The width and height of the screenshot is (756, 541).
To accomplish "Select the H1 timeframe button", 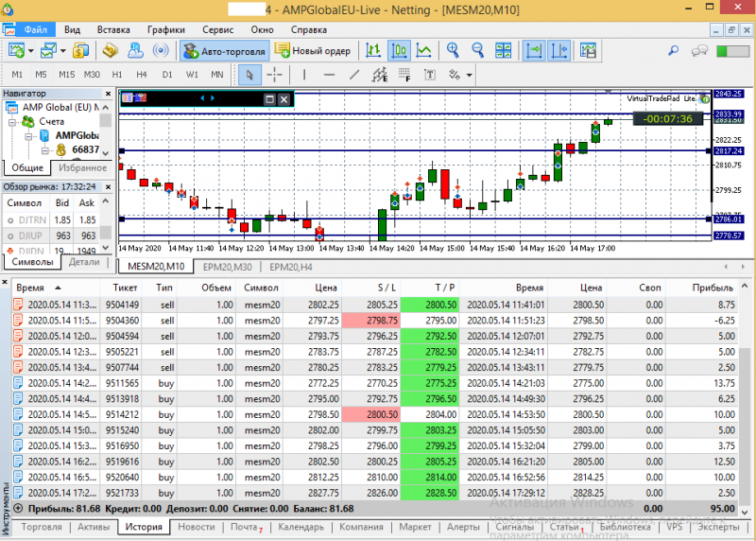I will pos(117,74).
